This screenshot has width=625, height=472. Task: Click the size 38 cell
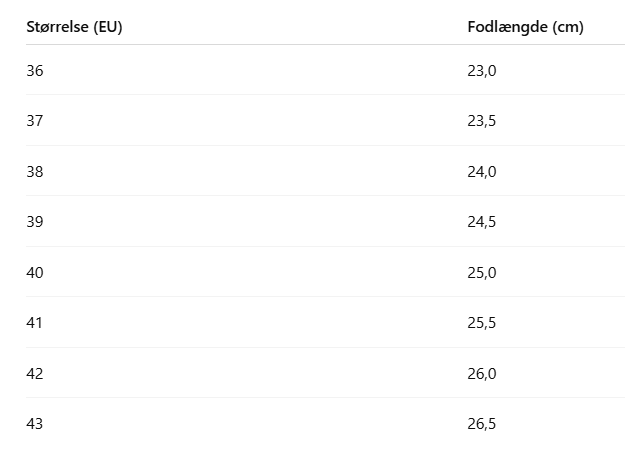[x=35, y=172]
